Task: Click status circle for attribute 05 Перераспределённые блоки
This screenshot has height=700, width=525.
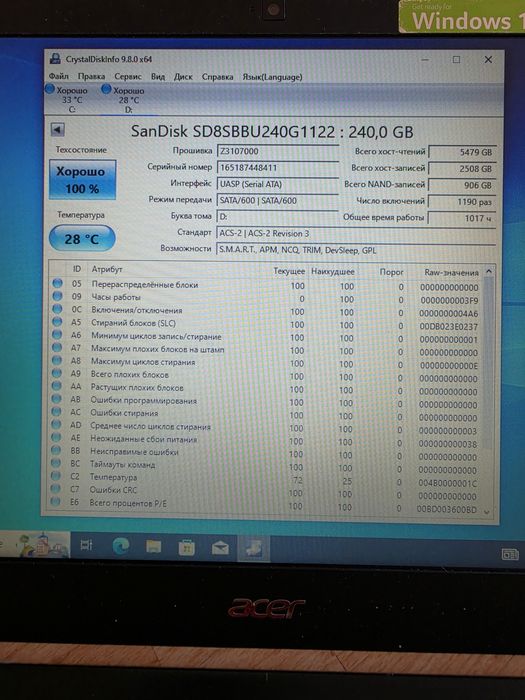Action: tap(57, 283)
